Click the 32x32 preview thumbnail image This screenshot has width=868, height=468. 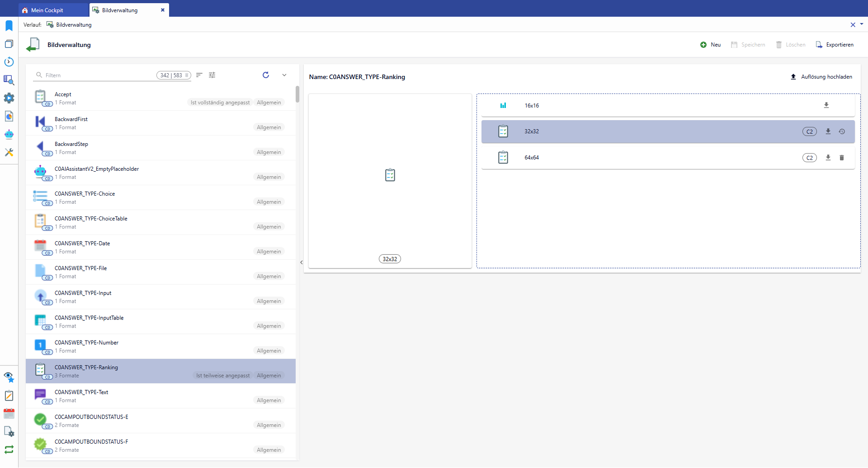tap(390, 175)
